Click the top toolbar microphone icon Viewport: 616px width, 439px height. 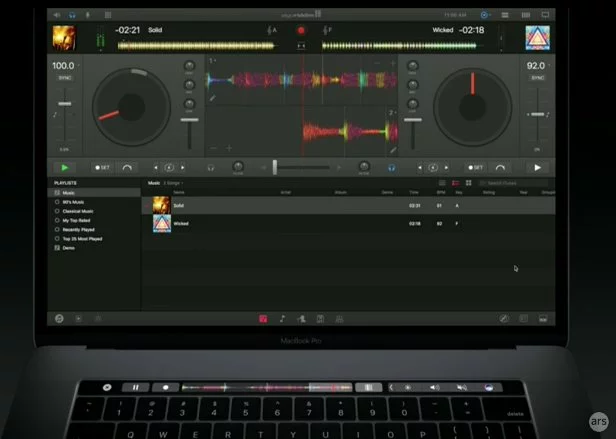(88, 15)
